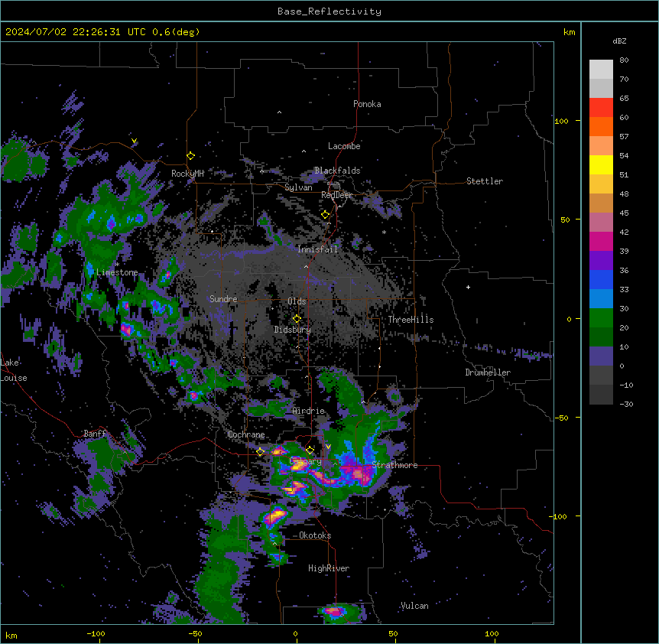Screen dimensions: 659x644
Task: Click the magenta 39-42 dBZ legend swatch
Action: point(601,241)
